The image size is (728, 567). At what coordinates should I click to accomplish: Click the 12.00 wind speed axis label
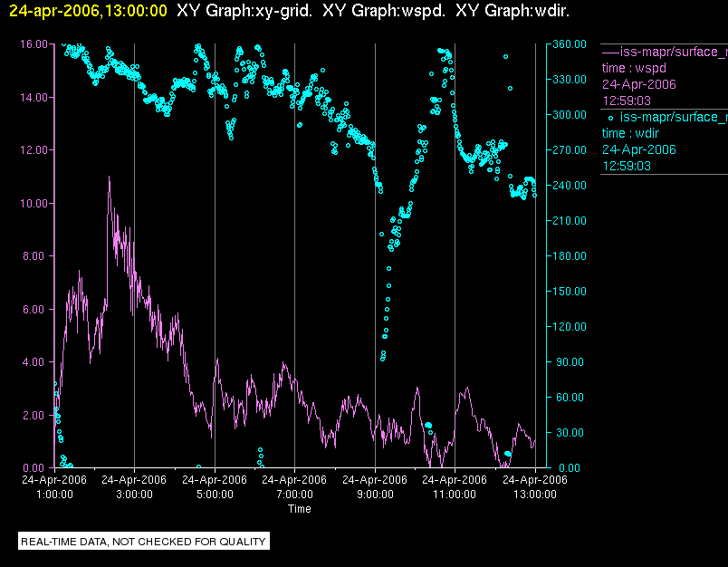pyautogui.click(x=34, y=150)
